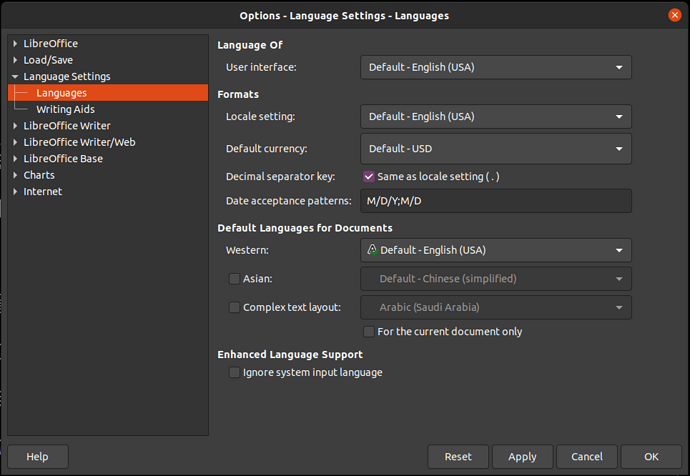Uncheck Same as locale setting checkbox
This screenshot has height=476, width=690.
(x=369, y=177)
